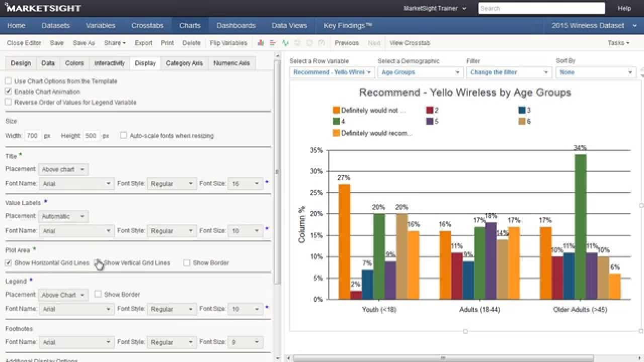Open Value Labels Placement dropdown
644x362 pixels.
pyautogui.click(x=63, y=217)
